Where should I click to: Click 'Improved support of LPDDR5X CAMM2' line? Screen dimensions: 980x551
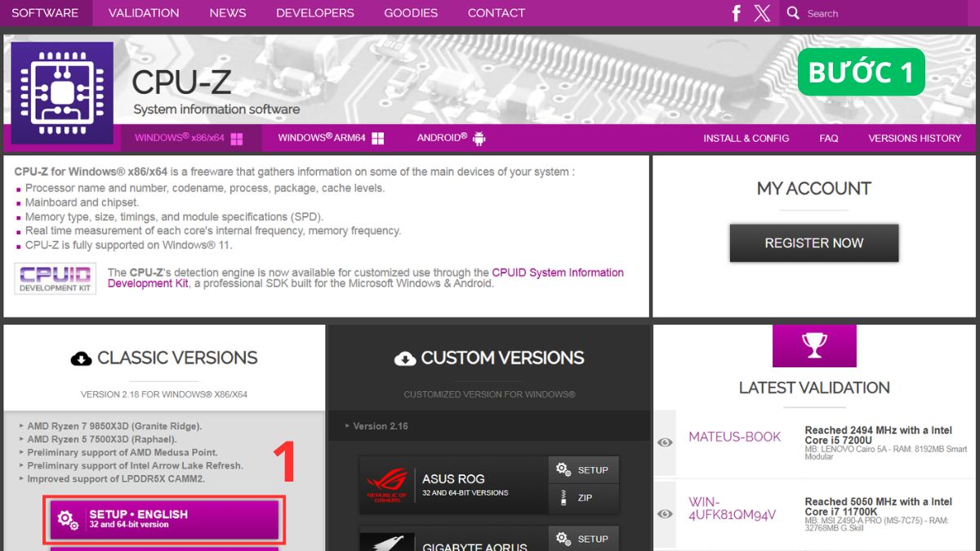point(116,478)
